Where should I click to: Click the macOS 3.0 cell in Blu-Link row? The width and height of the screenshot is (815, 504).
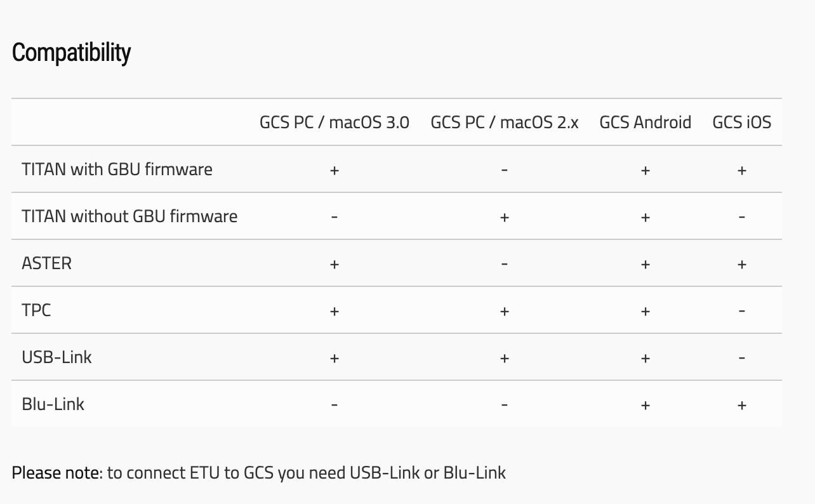[x=334, y=405]
